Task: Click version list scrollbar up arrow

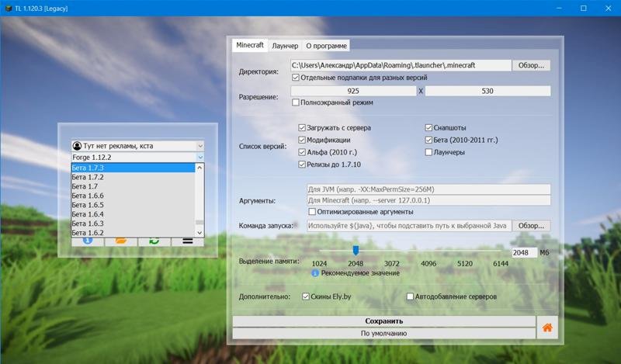Action: point(199,168)
